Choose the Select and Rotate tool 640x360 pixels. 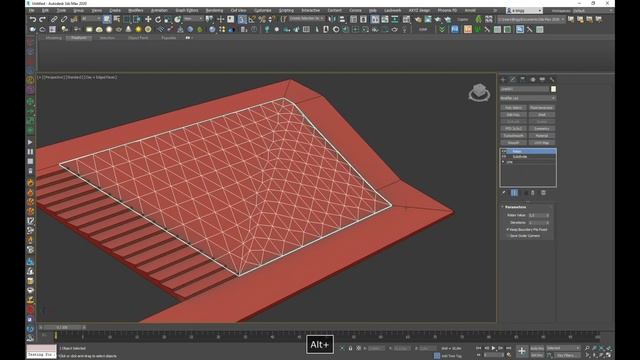tap(158, 19)
